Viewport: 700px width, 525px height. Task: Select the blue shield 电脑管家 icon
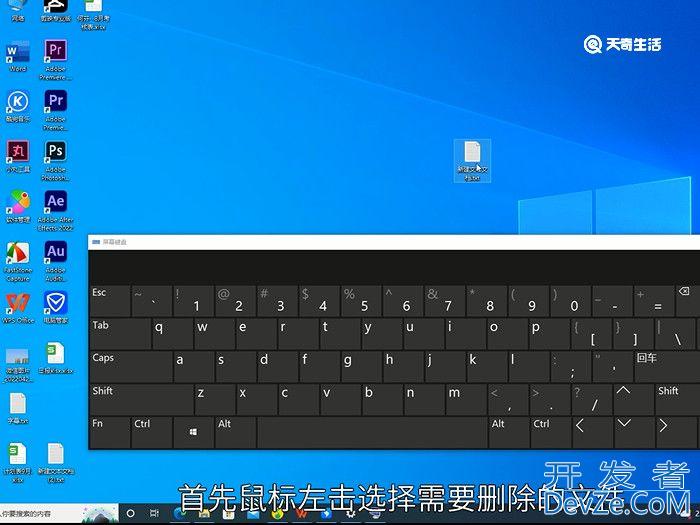[x=55, y=307]
